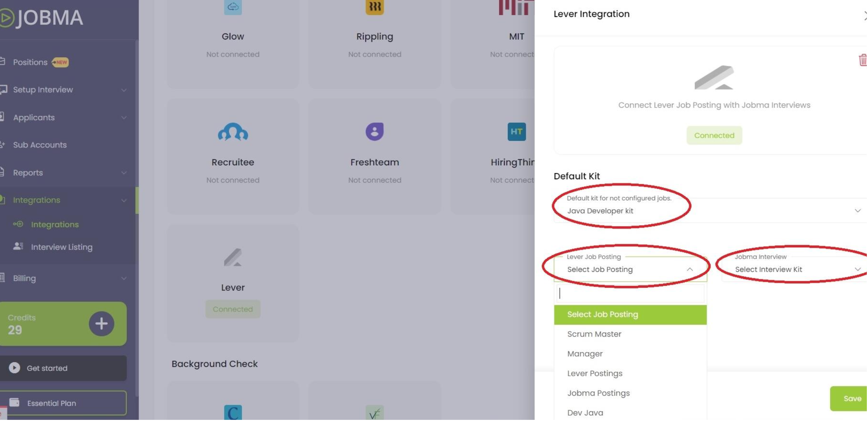Click the Freshteam integration icon
The width and height of the screenshot is (868, 421).
click(x=374, y=131)
